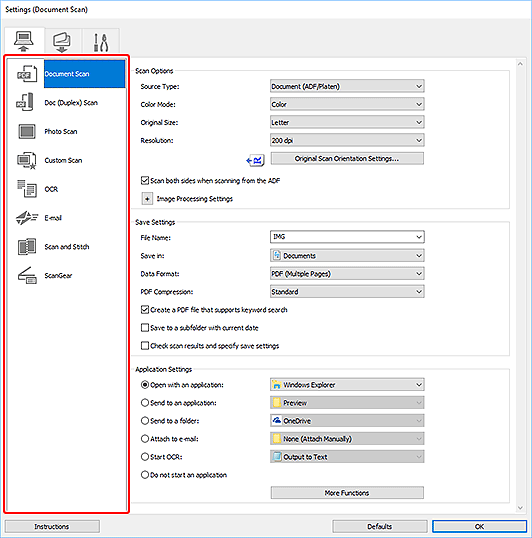The image size is (532, 538).
Task: Select the OCR icon in sidebar
Action: (27, 189)
